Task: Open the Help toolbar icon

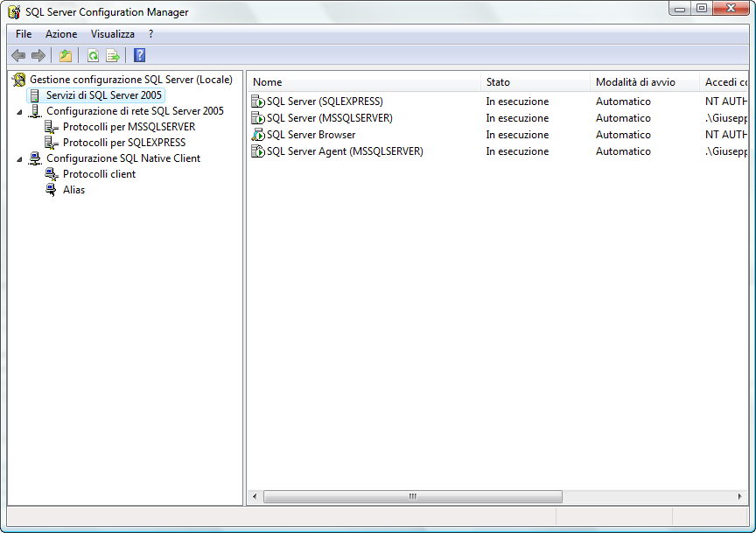Action: [139, 55]
